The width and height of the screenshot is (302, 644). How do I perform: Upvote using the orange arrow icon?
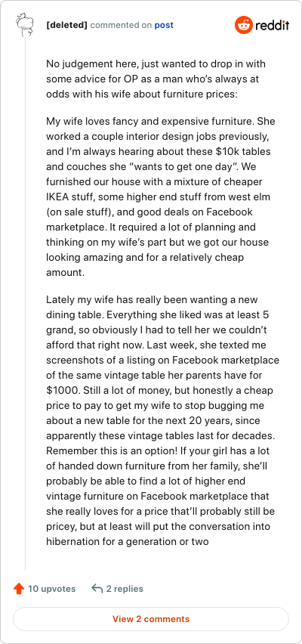pos(18,589)
